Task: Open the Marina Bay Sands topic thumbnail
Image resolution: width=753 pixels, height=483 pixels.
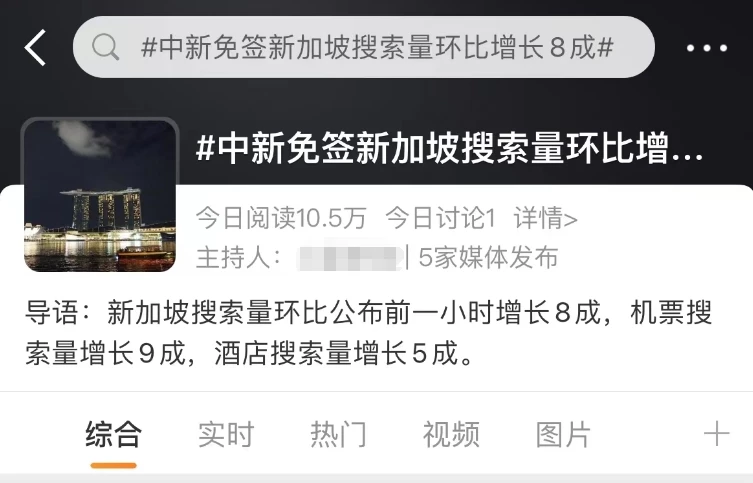Action: 100,196
